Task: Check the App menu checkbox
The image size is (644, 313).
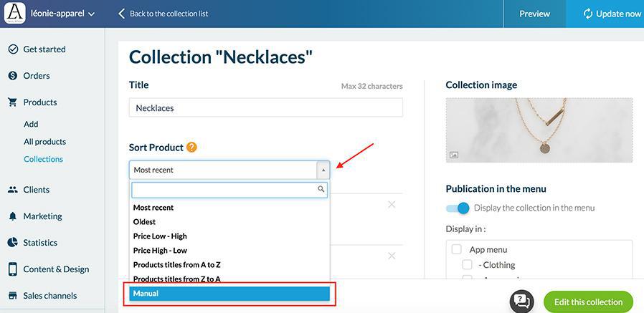Action: 456,250
